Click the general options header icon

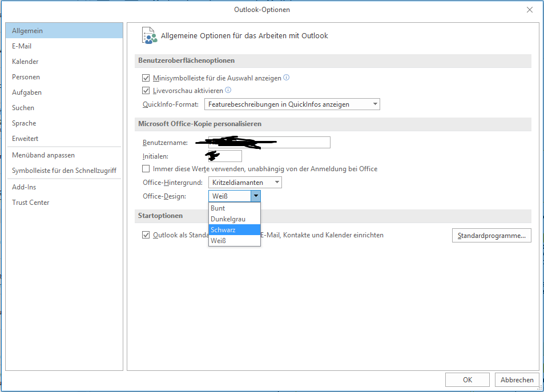149,35
